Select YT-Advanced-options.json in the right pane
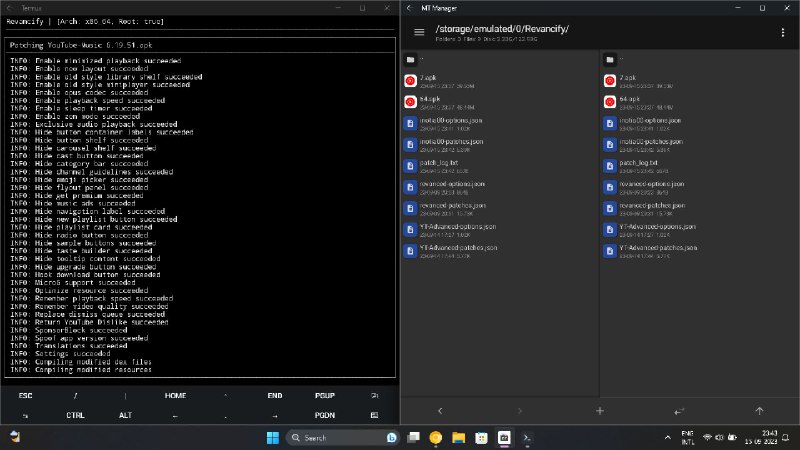The height and width of the screenshot is (450, 800). [x=699, y=230]
